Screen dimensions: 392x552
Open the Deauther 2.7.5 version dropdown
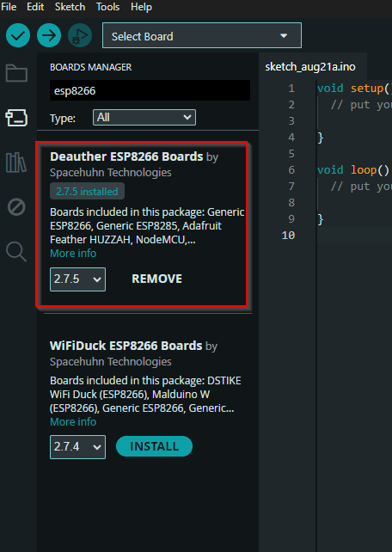[77, 279]
